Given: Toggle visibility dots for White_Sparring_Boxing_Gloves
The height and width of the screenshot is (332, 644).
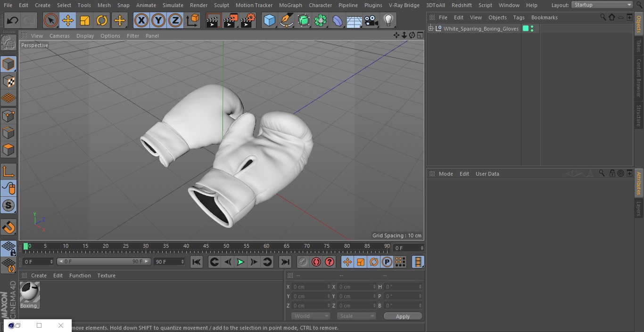Looking at the screenshot, I should [x=532, y=29].
